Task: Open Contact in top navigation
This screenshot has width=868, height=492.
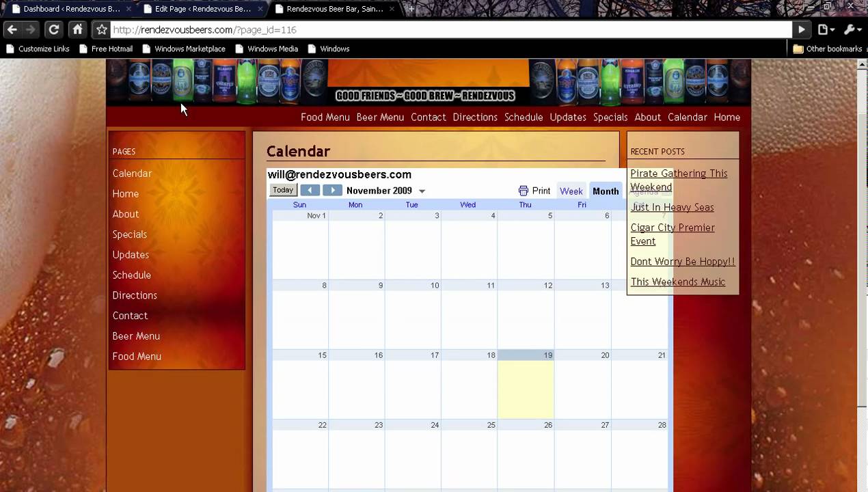Action: [x=429, y=117]
